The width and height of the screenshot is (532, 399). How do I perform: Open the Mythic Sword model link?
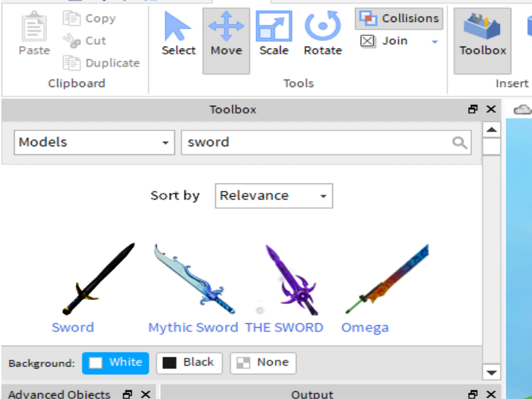(x=193, y=327)
